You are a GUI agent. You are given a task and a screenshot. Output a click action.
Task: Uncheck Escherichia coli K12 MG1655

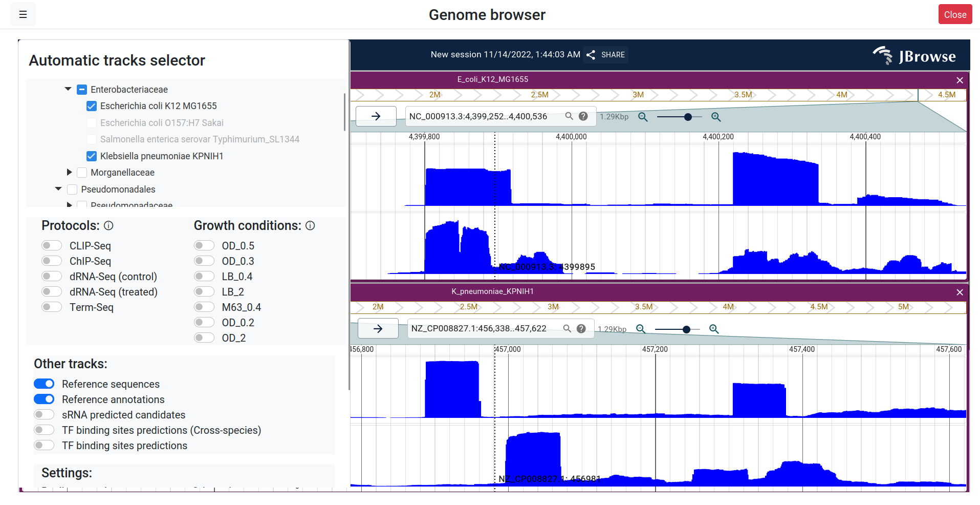point(92,106)
